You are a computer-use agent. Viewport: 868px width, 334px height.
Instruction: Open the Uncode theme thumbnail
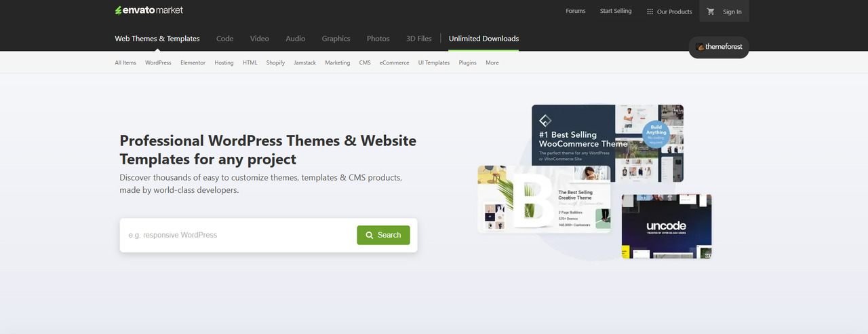coord(667,226)
